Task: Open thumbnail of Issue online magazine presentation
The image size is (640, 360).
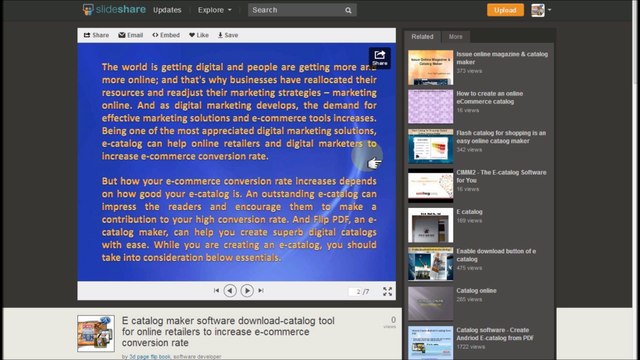Action: (x=431, y=67)
